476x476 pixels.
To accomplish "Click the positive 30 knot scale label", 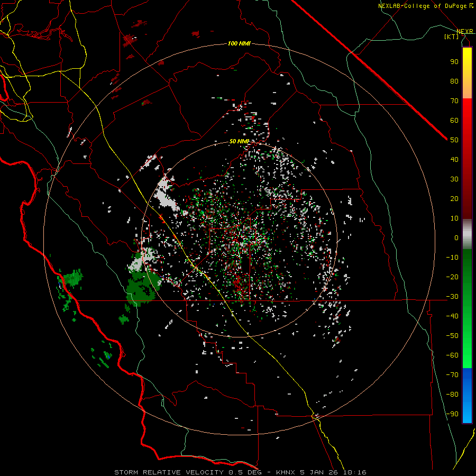I will tap(454, 179).
